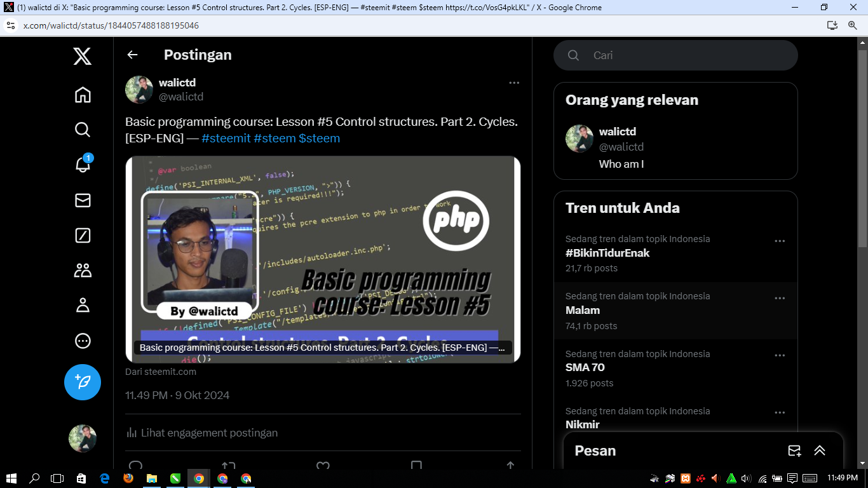Open the Grok slash icon
This screenshot has height=488, width=868.
[83, 235]
